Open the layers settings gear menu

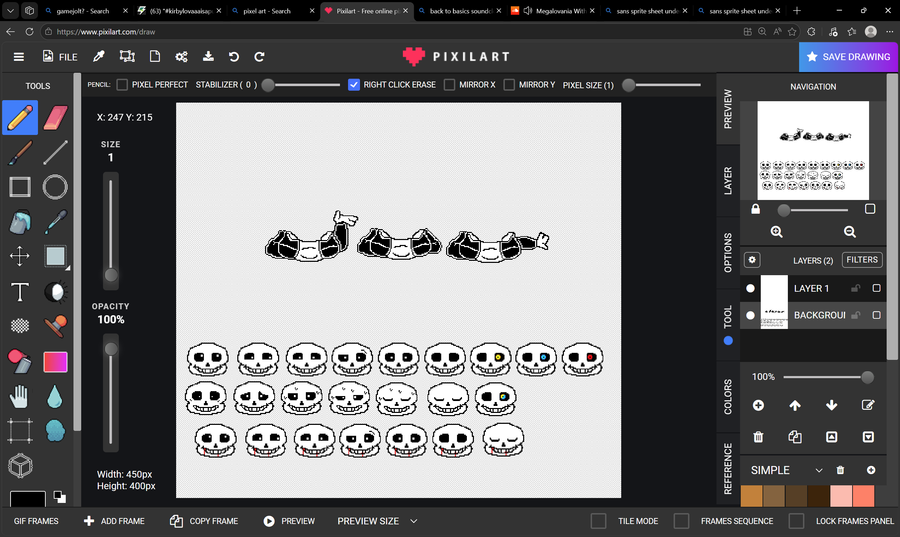pyautogui.click(x=752, y=260)
